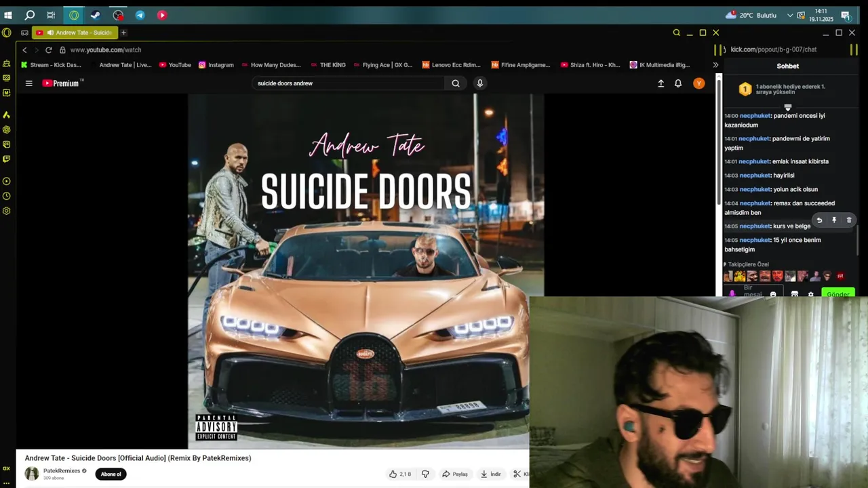The width and height of the screenshot is (868, 488).
Task: Click the Suicide Doors video player
Action: [x=366, y=271]
